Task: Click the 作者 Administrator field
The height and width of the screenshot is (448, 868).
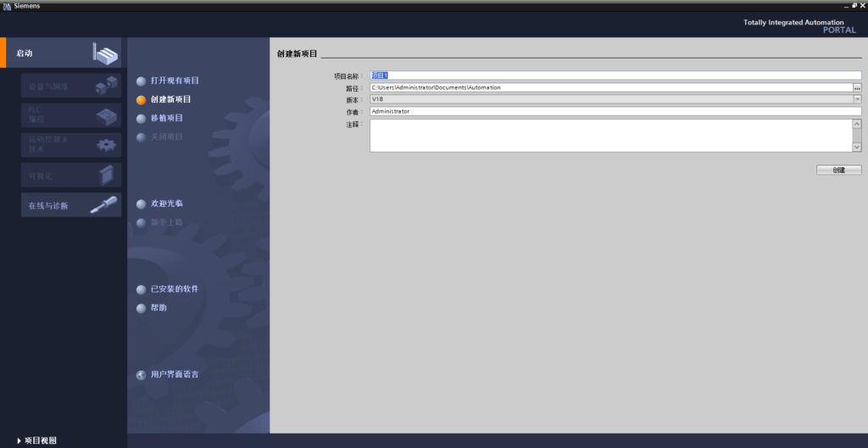Action: point(615,111)
